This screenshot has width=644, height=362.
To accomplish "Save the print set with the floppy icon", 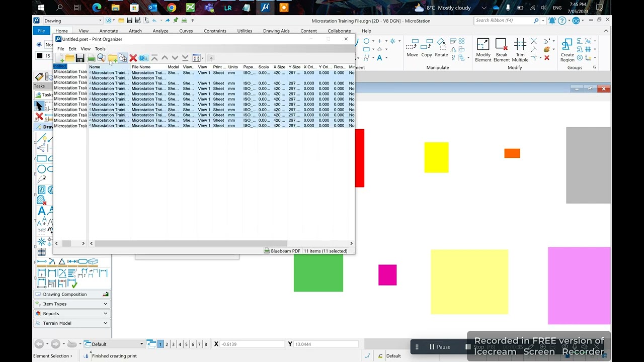I will [80, 58].
